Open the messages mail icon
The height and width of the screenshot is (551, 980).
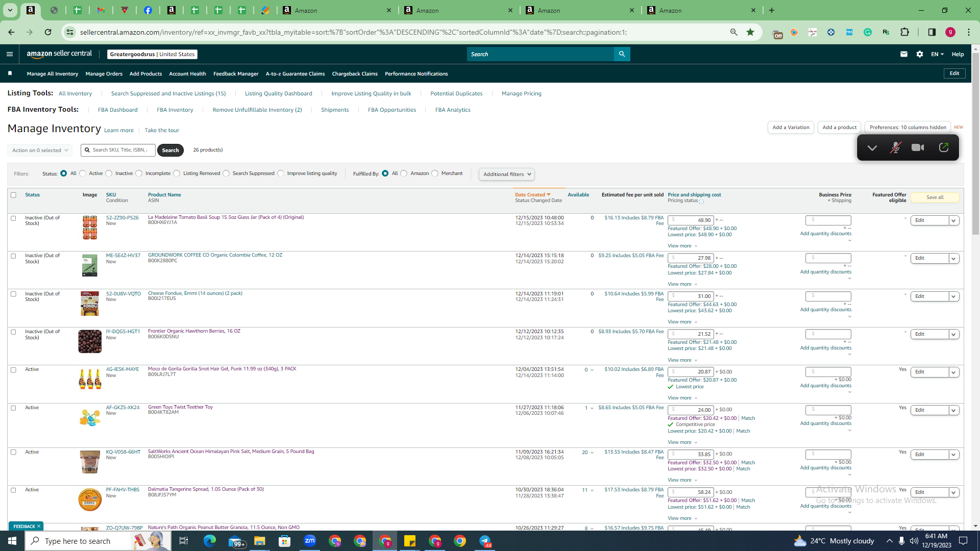pos(904,54)
